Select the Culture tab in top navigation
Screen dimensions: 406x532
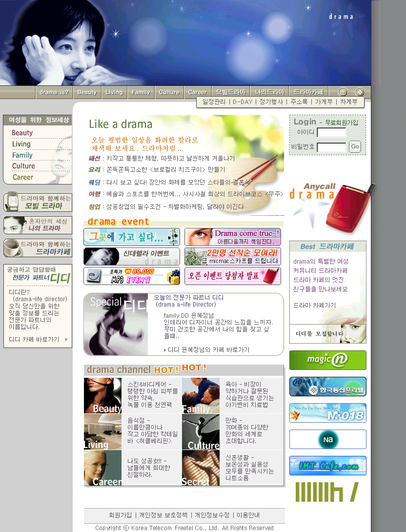(x=169, y=92)
